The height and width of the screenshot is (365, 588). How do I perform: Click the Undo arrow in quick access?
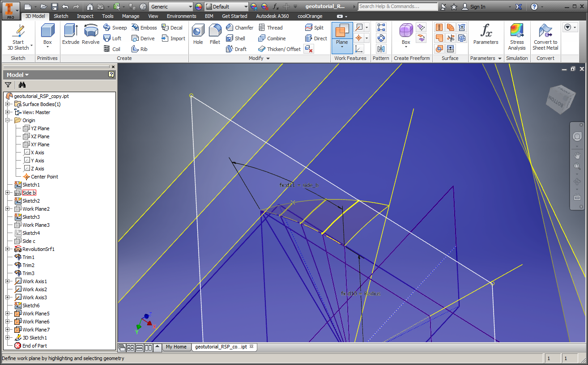coord(65,7)
